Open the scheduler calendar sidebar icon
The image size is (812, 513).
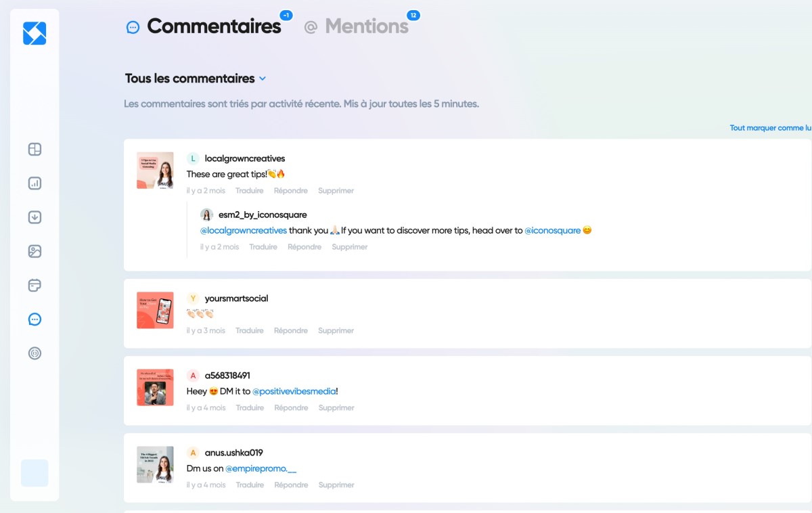(35, 285)
